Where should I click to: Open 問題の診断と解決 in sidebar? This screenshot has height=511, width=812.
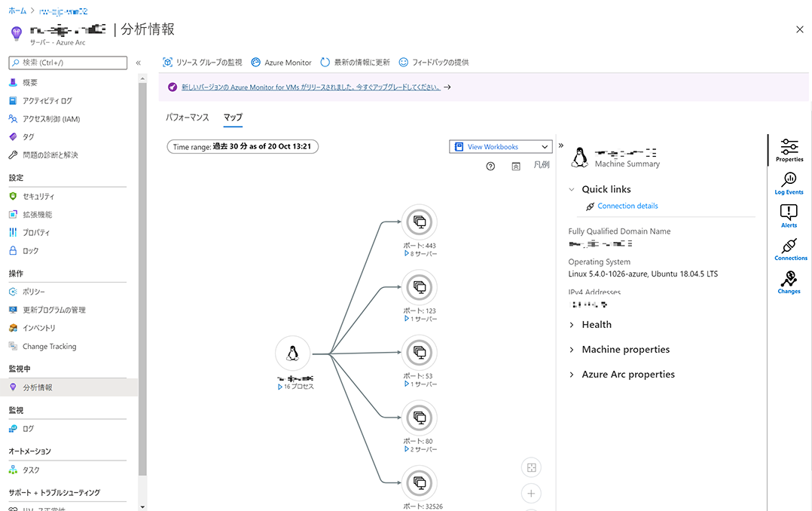pyautogui.click(x=50, y=155)
